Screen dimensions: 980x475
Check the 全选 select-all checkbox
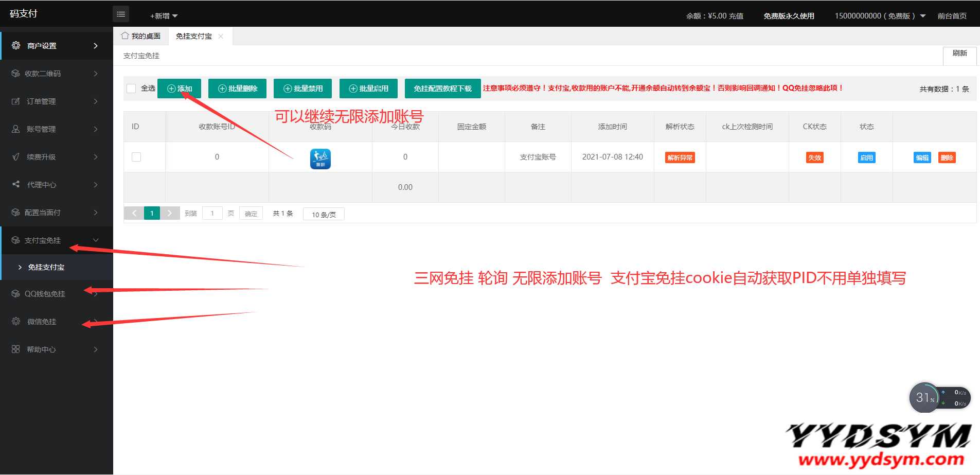(131, 89)
